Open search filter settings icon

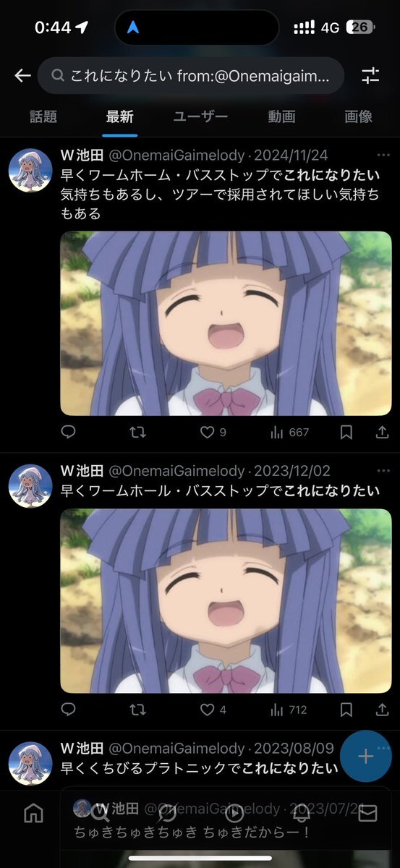tap(370, 75)
